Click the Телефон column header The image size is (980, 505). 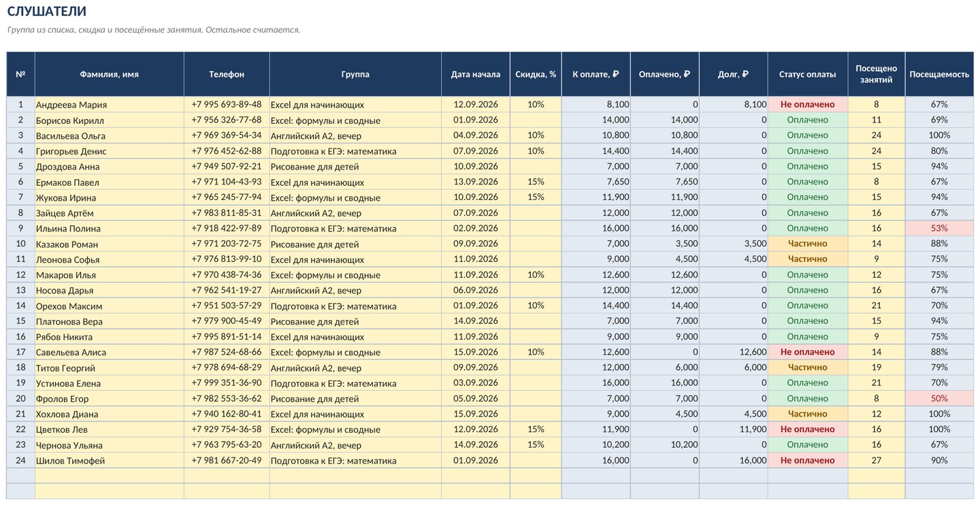point(227,74)
